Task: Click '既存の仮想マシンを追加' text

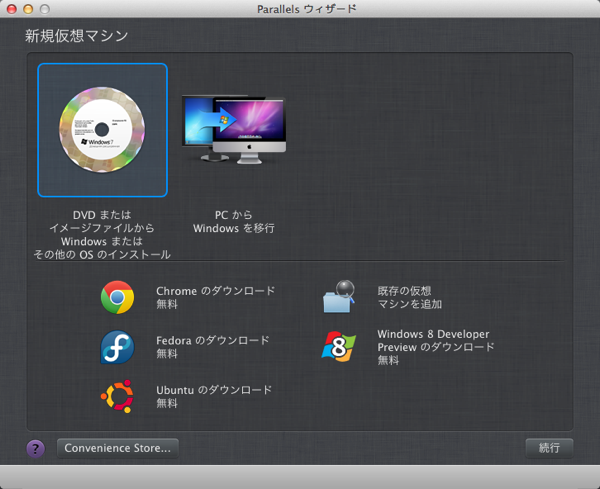Action: [409, 297]
